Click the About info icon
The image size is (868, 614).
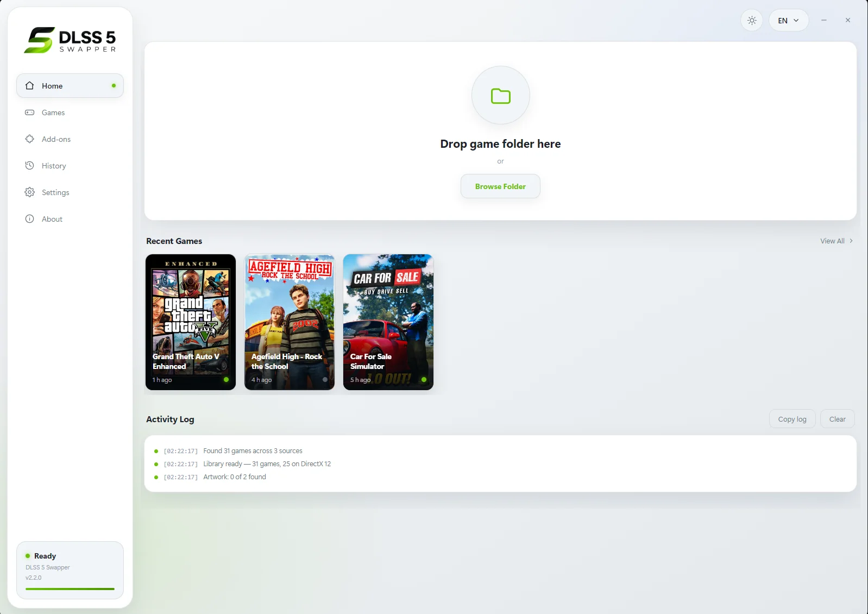(30, 219)
